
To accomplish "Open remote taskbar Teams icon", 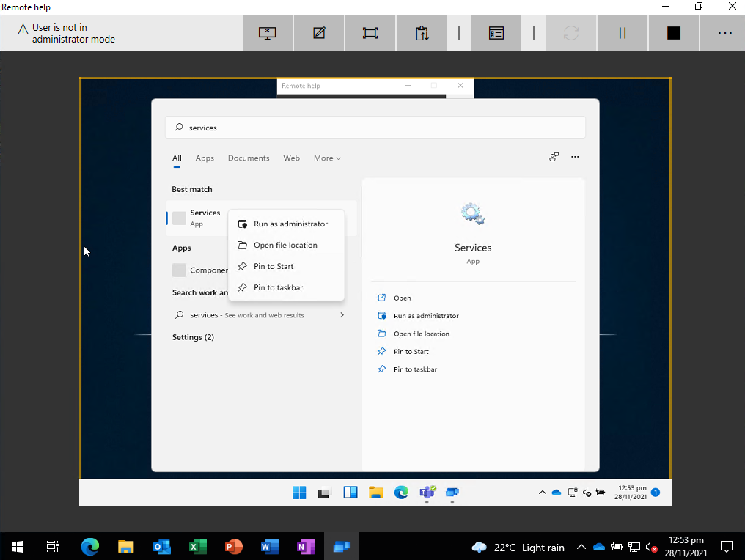I will 427,493.
